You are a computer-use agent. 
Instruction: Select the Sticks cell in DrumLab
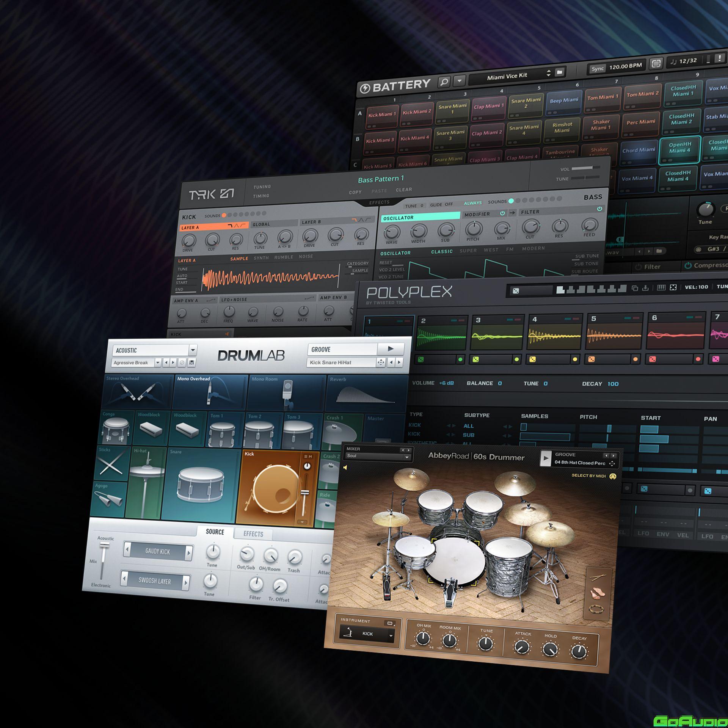pyautogui.click(x=112, y=463)
